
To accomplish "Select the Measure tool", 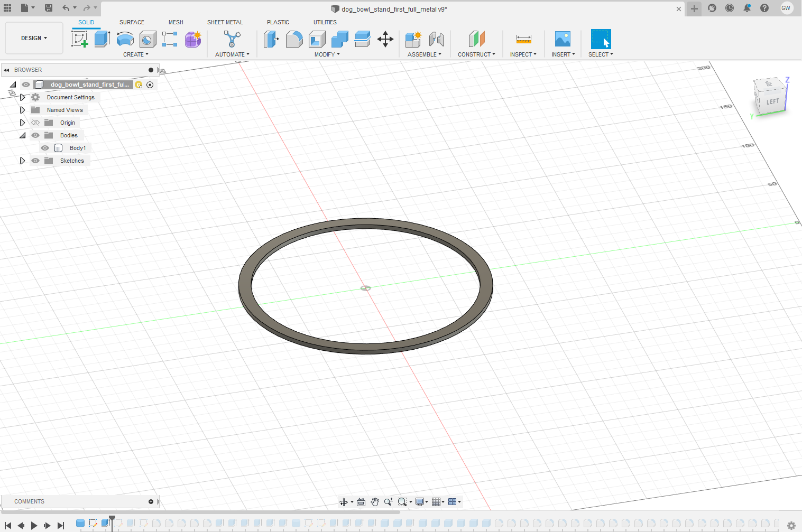I will click(523, 39).
